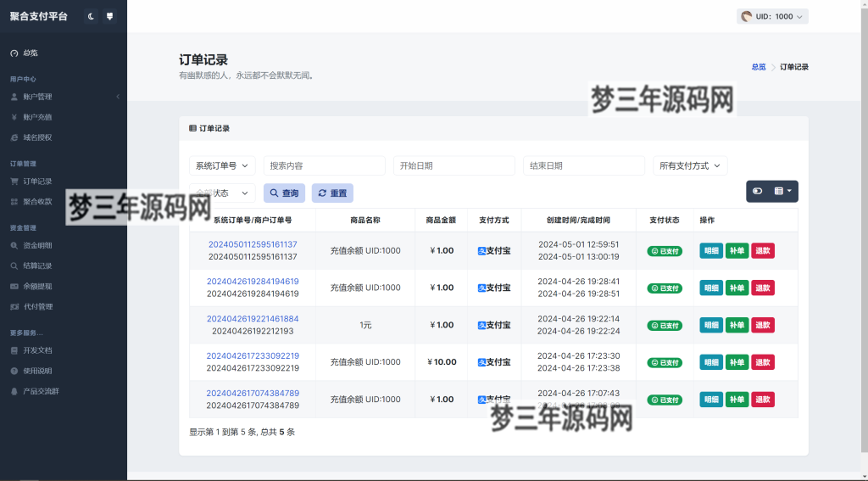Screen dimensions: 868x481
Task: Toggle dark mode with the moon icon
Action: (92, 16)
